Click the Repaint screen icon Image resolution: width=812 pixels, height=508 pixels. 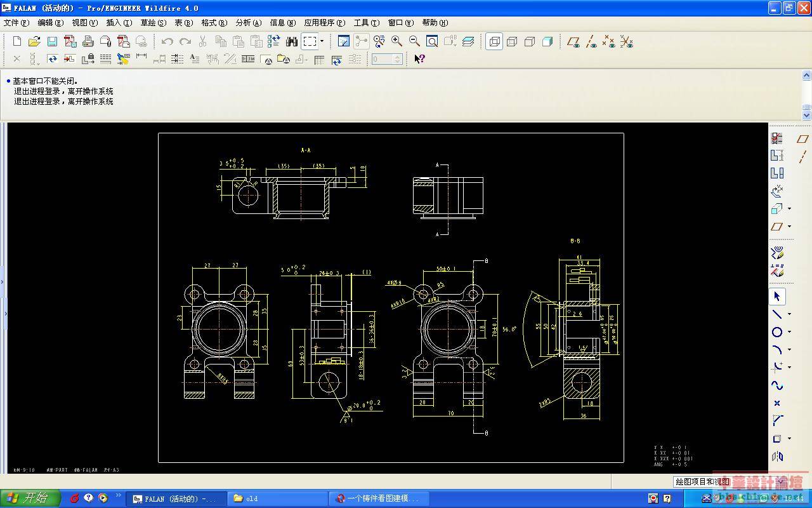pos(343,41)
